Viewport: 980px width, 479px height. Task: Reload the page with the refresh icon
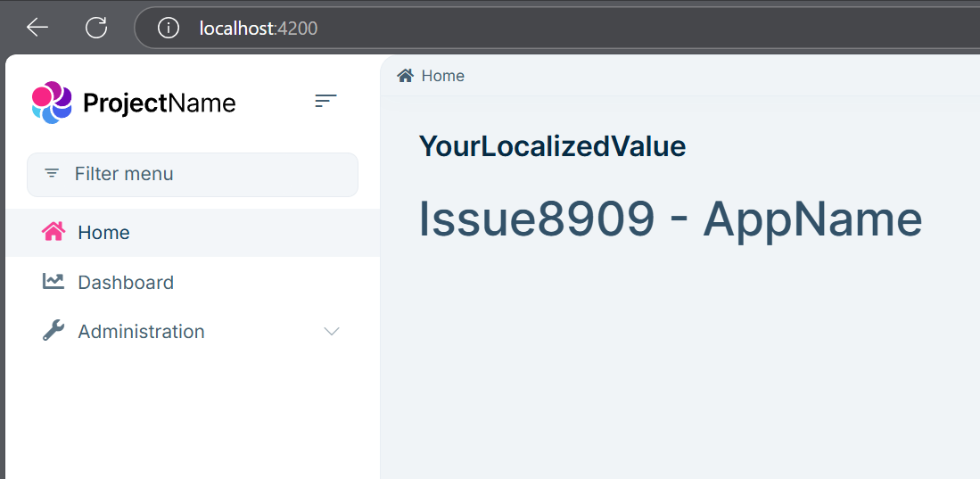(x=96, y=28)
